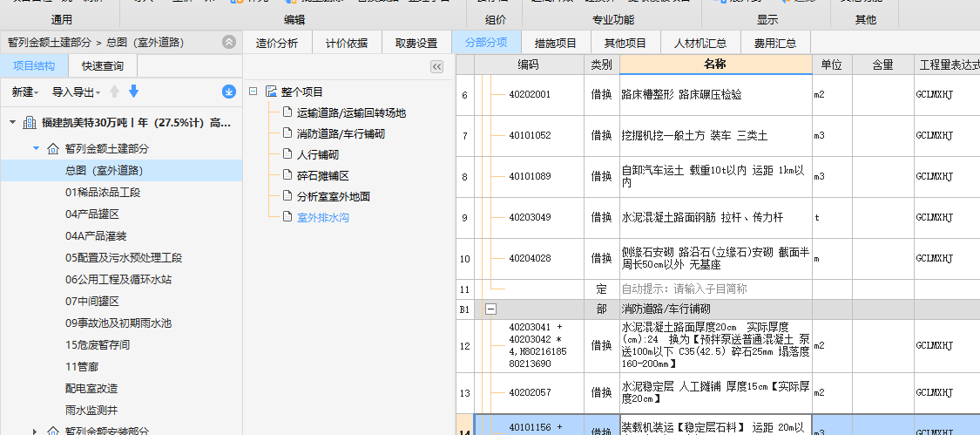Click the blue move-down arrow icon
980x435 pixels.
pyautogui.click(x=134, y=92)
